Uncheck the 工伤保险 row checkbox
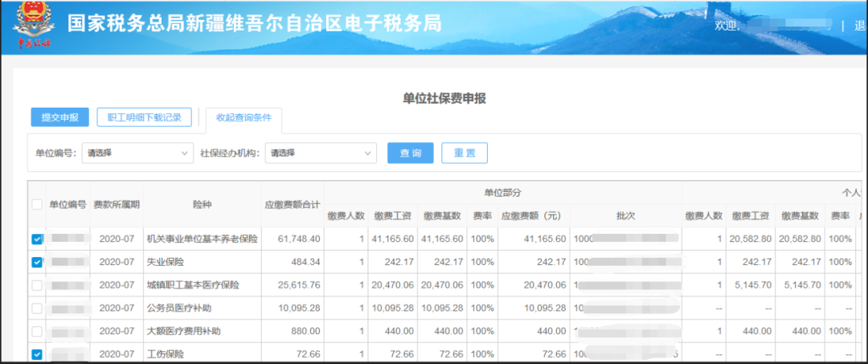Viewport: 868px width, 364px height. [37, 354]
